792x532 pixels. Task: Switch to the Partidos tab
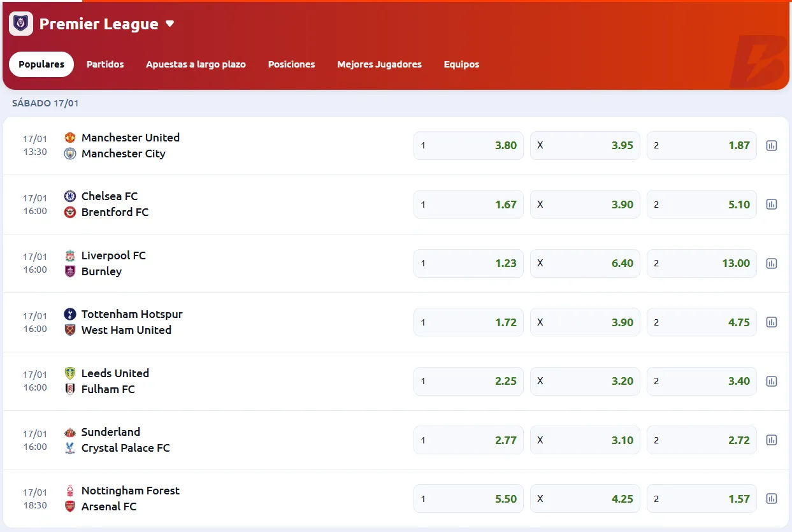(x=105, y=64)
